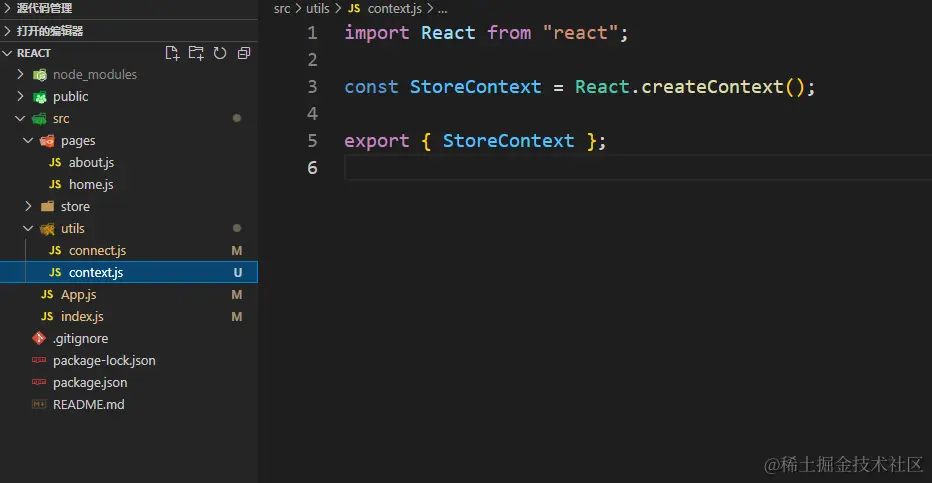Click the import keyword on line 1
Screen dimensions: 932x483
coord(377,33)
